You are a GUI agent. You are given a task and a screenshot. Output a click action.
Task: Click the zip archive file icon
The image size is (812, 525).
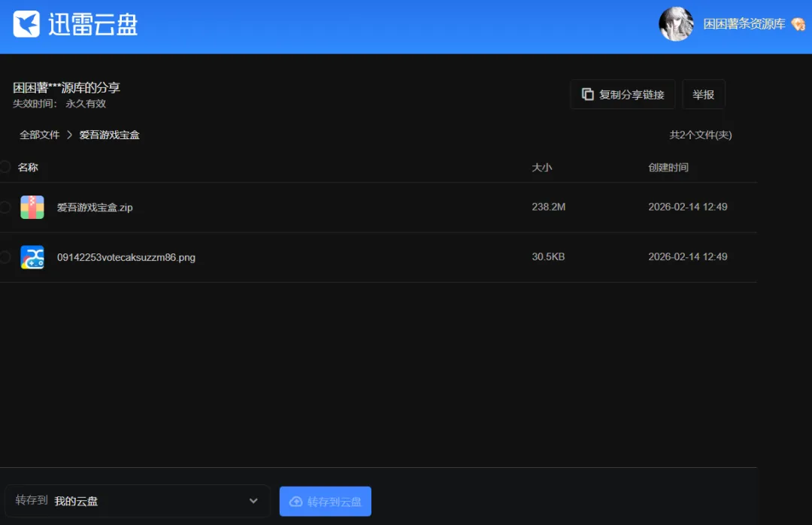tap(32, 208)
